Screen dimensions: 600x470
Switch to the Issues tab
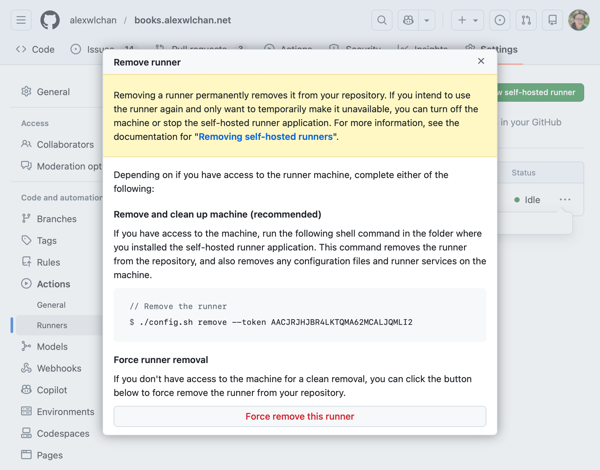(x=93, y=49)
